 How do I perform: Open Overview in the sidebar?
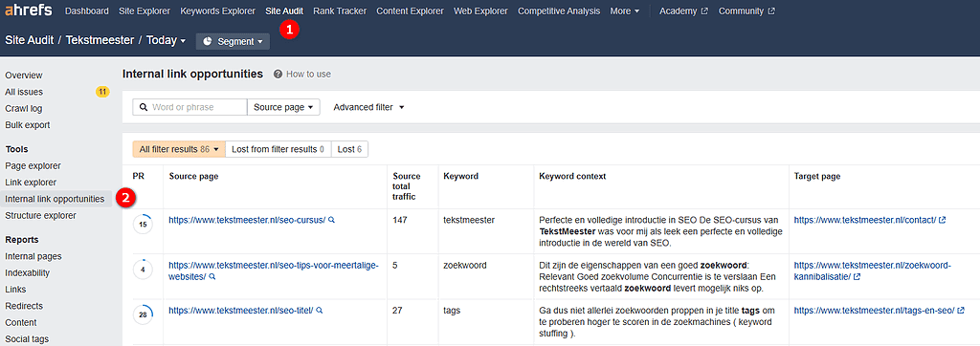(24, 75)
